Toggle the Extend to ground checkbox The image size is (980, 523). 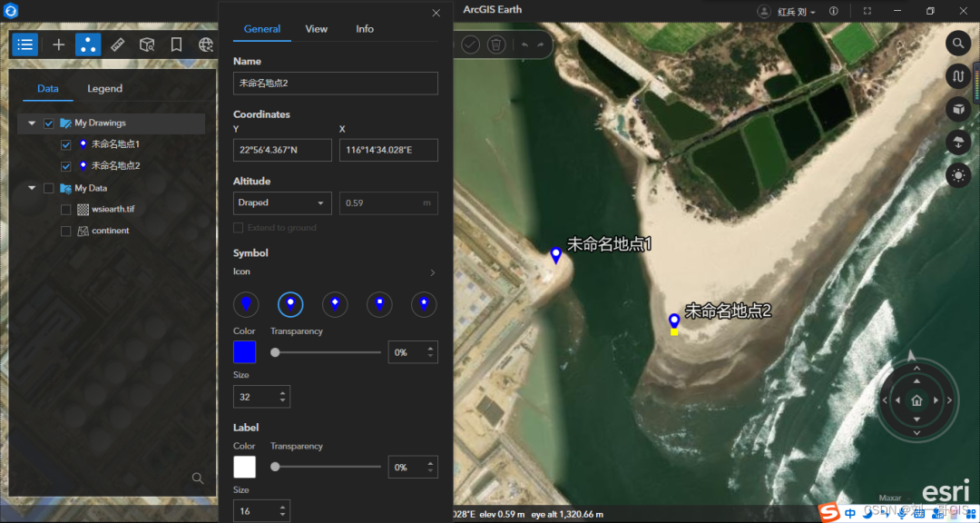click(238, 228)
